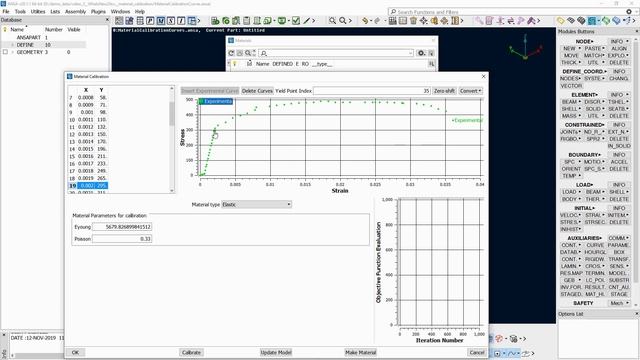Open the NODE module header dropdown
This screenshot has width=640, height=360.
[584, 41]
